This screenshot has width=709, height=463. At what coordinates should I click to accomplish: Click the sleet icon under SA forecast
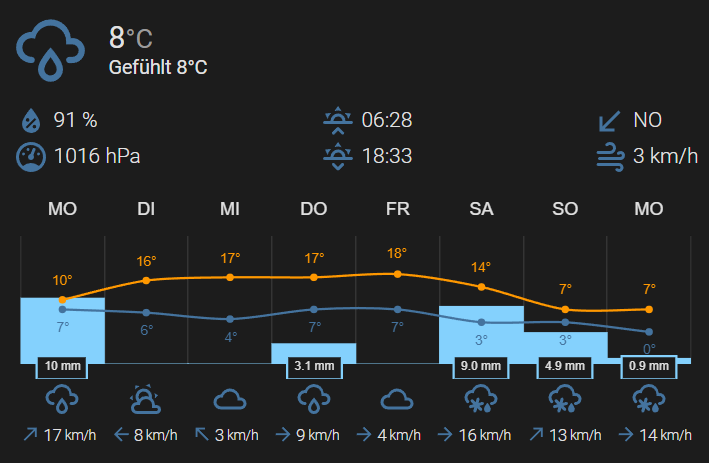tap(481, 399)
